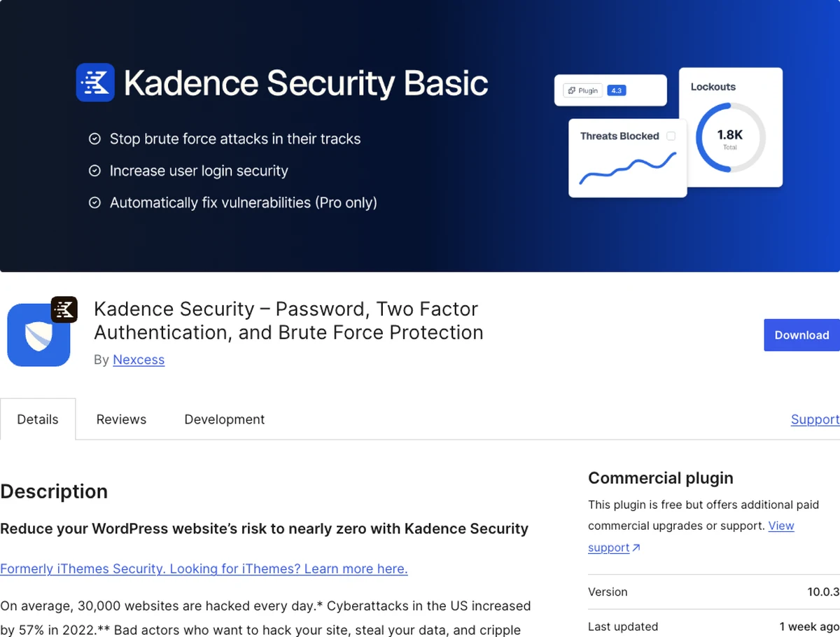Click the Plugin chip icon in the banner card
Image resolution: width=840 pixels, height=637 pixels.
[x=572, y=91]
